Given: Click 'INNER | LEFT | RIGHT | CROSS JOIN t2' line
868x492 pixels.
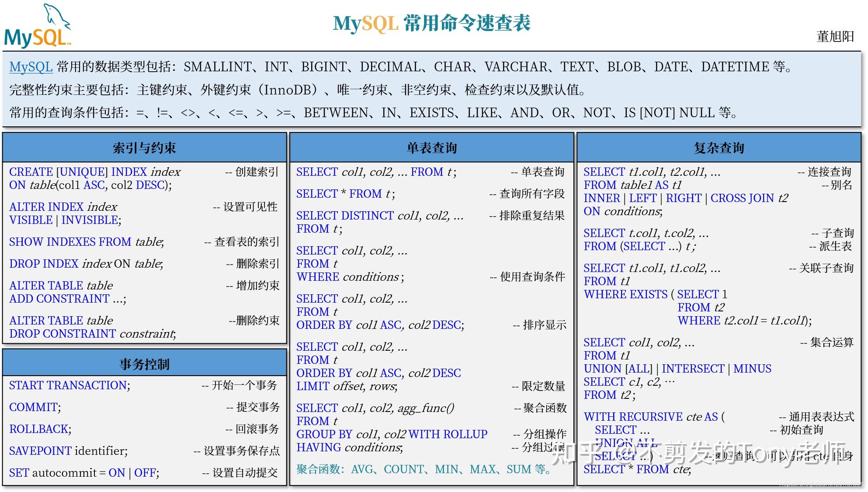Looking at the screenshot, I should [x=686, y=198].
